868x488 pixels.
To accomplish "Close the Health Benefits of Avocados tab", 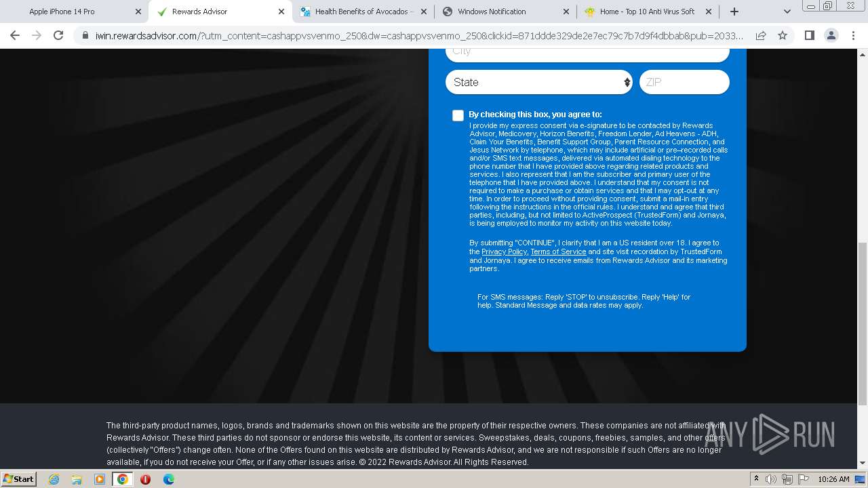I will click(x=424, y=12).
